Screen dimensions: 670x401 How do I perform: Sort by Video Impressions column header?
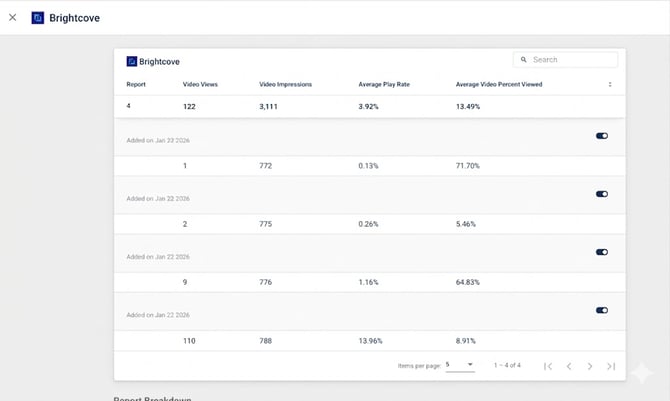click(x=285, y=84)
